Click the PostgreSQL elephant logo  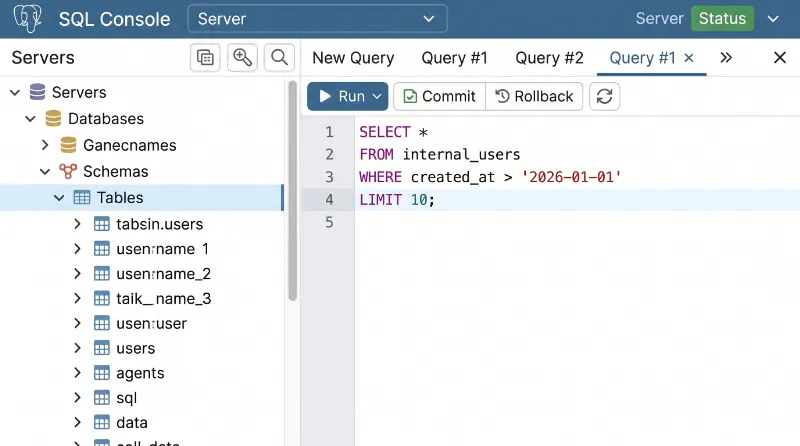pyautogui.click(x=28, y=18)
